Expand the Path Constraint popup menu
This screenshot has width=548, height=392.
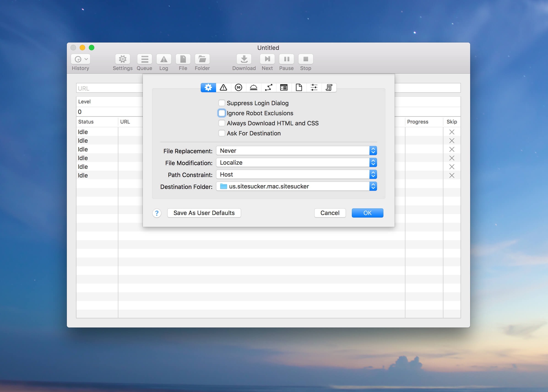(x=296, y=175)
